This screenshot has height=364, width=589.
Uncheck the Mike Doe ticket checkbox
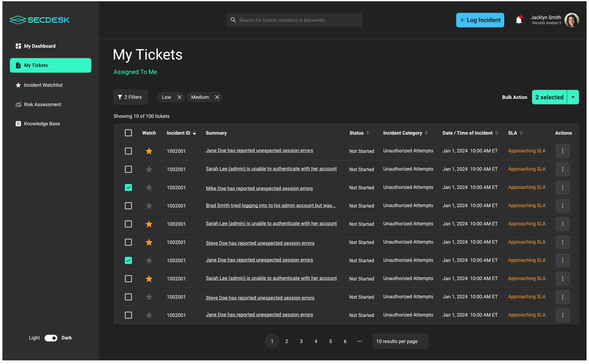(x=128, y=188)
